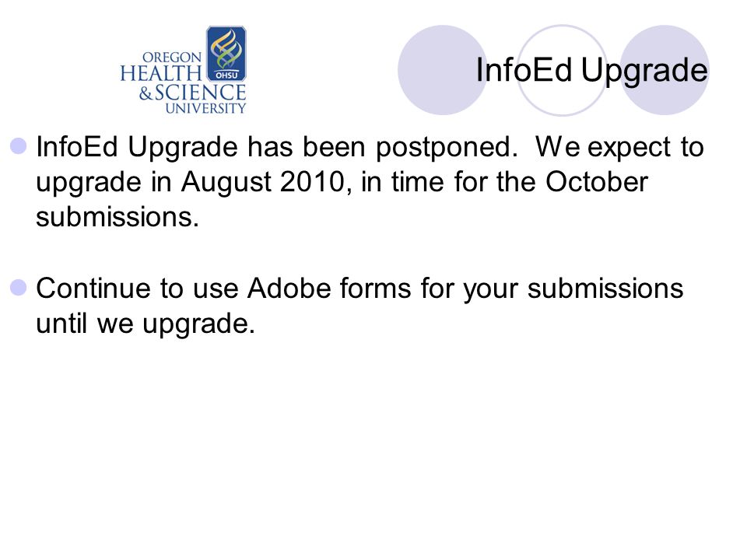Click 'your submissions' in second bullet
747x560 pixels.
coord(573,290)
